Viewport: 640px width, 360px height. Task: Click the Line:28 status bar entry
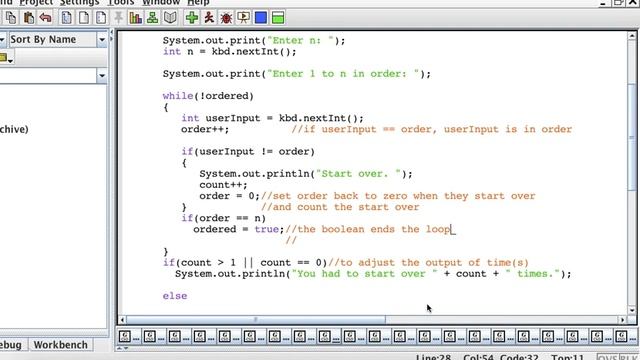(x=433, y=358)
